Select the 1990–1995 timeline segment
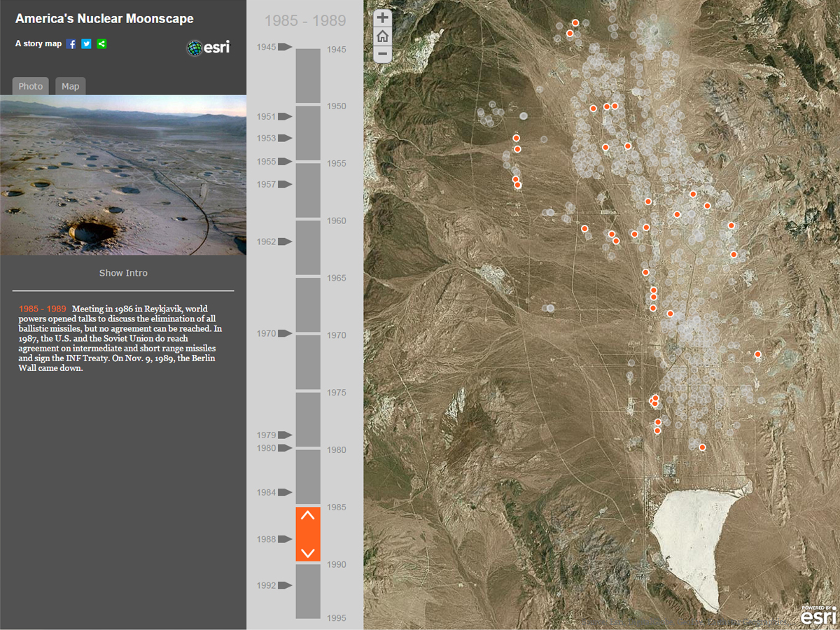Viewport: 840px width, 630px height. coord(308,591)
